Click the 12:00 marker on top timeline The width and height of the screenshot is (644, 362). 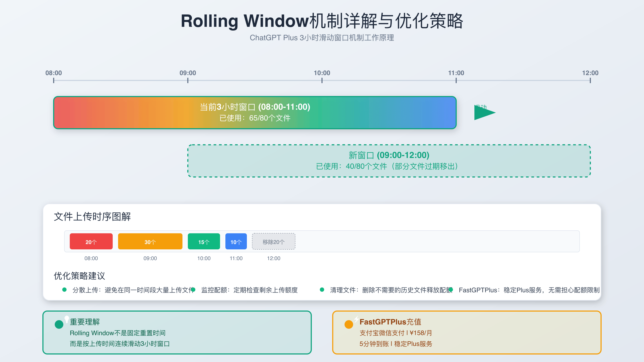click(x=590, y=73)
